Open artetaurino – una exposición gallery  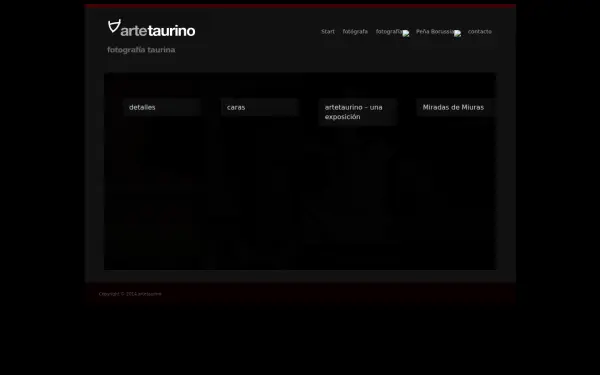point(357,112)
